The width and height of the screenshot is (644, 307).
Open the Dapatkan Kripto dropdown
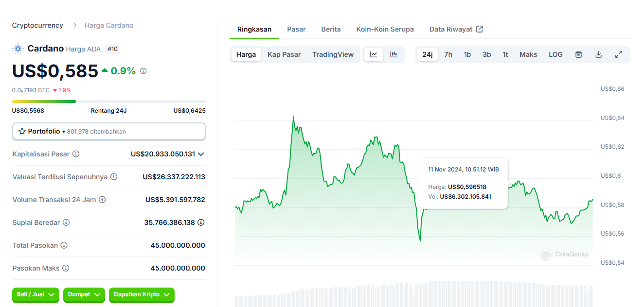[142, 295]
